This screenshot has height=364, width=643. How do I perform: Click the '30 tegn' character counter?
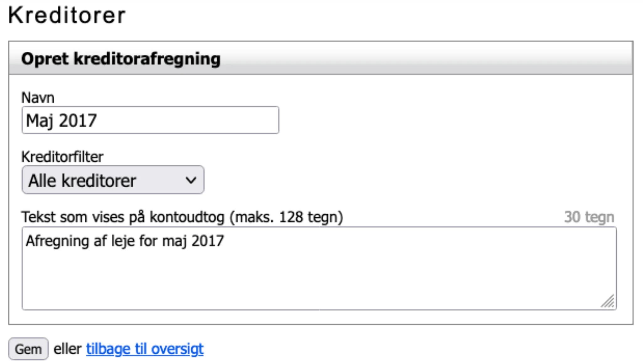[589, 216]
